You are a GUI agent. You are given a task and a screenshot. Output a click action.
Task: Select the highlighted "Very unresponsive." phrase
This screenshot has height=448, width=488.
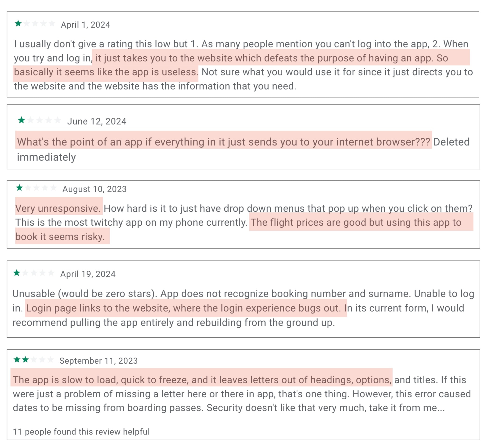58,208
